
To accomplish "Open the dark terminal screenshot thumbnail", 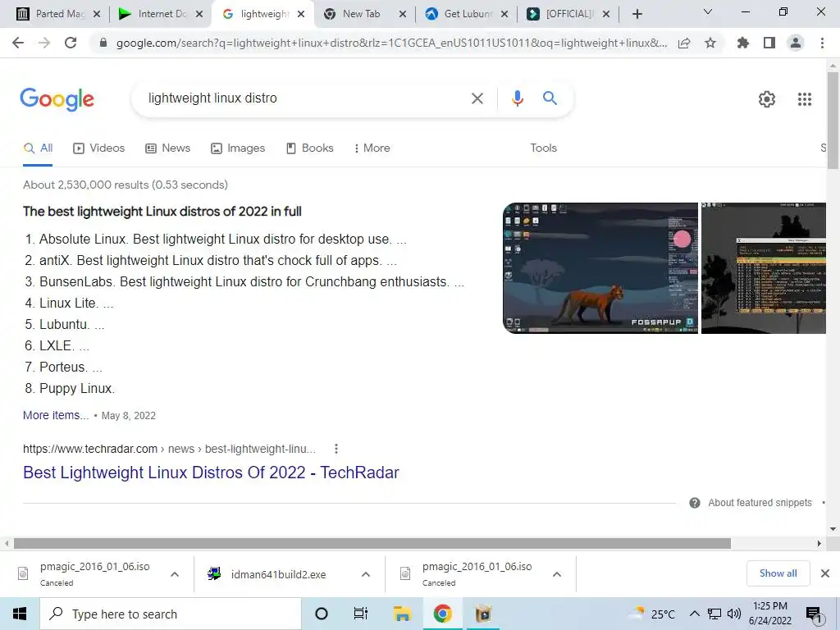I will click(764, 268).
